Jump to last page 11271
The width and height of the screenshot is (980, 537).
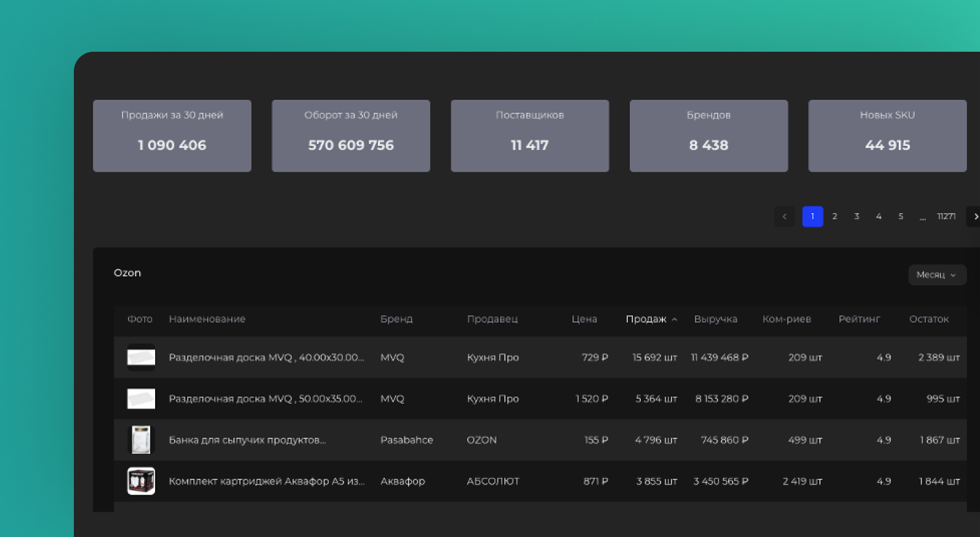946,217
